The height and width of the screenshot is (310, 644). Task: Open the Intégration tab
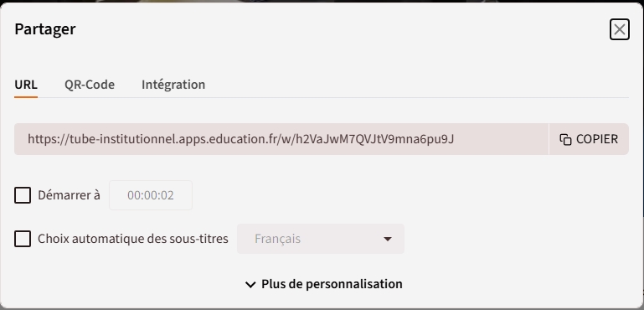[x=173, y=85]
